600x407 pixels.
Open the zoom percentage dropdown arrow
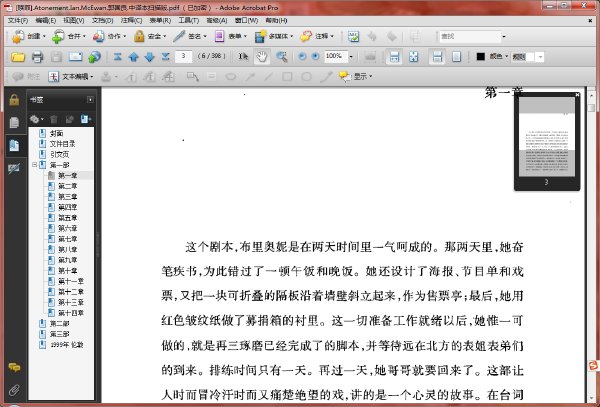coord(351,57)
